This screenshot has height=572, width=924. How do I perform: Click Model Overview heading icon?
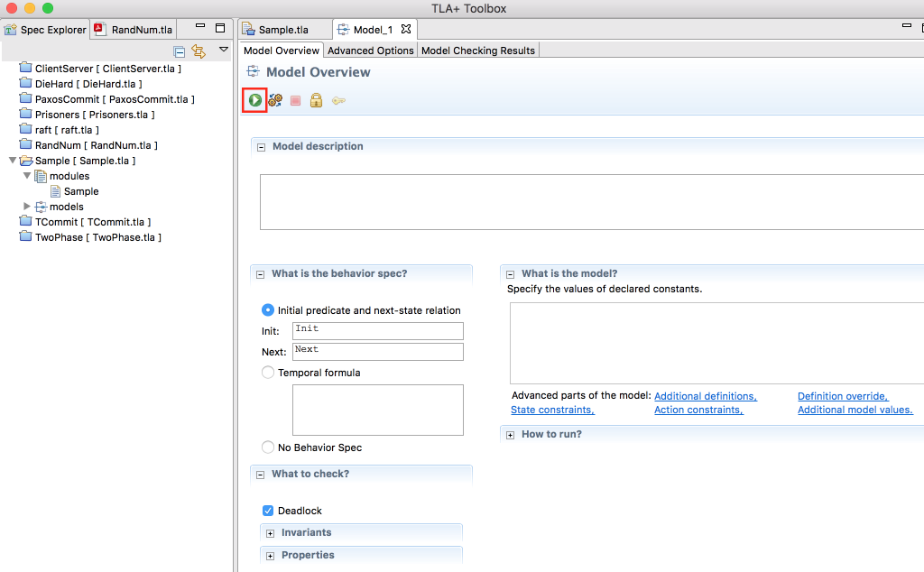tap(254, 72)
